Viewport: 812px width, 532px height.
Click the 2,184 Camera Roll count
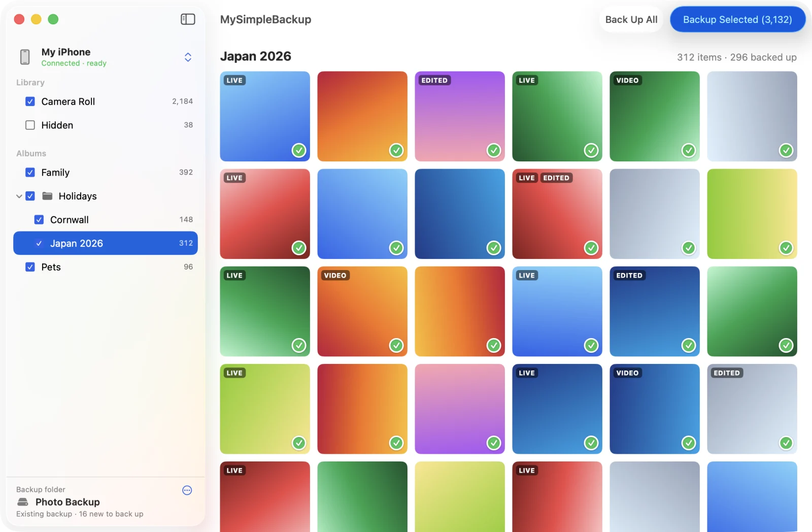(x=182, y=102)
